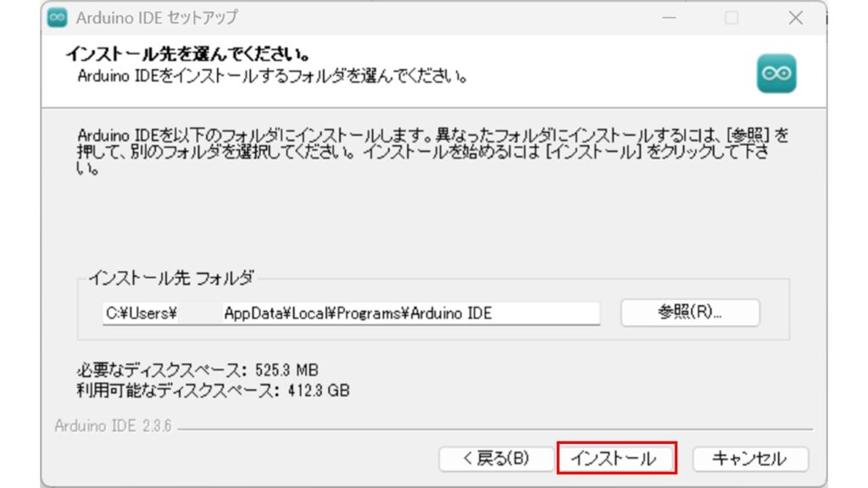Cancel setup with the キャンセル button
868x488 pixels.
tap(750, 458)
